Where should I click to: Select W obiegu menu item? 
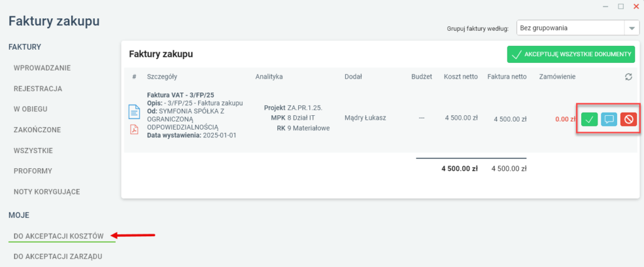pyautogui.click(x=30, y=109)
